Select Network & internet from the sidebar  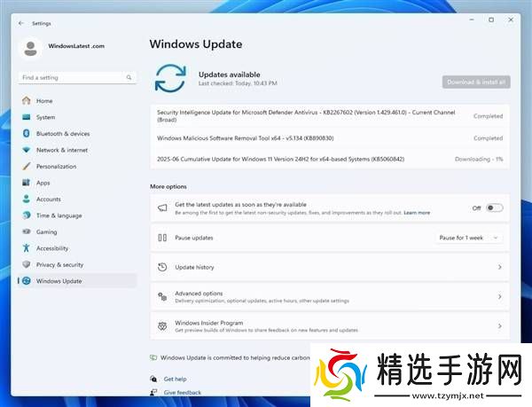point(61,150)
